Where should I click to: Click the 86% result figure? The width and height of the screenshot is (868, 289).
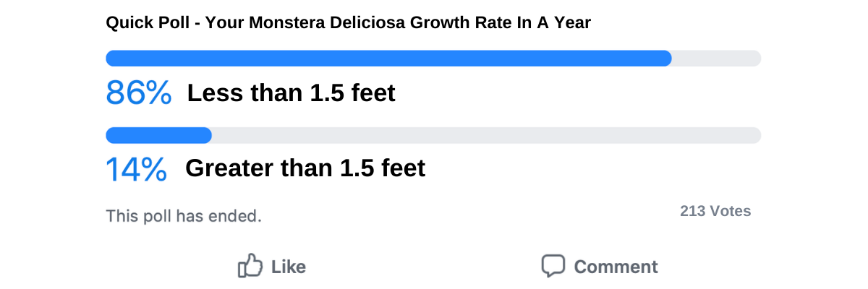pyautogui.click(x=139, y=93)
